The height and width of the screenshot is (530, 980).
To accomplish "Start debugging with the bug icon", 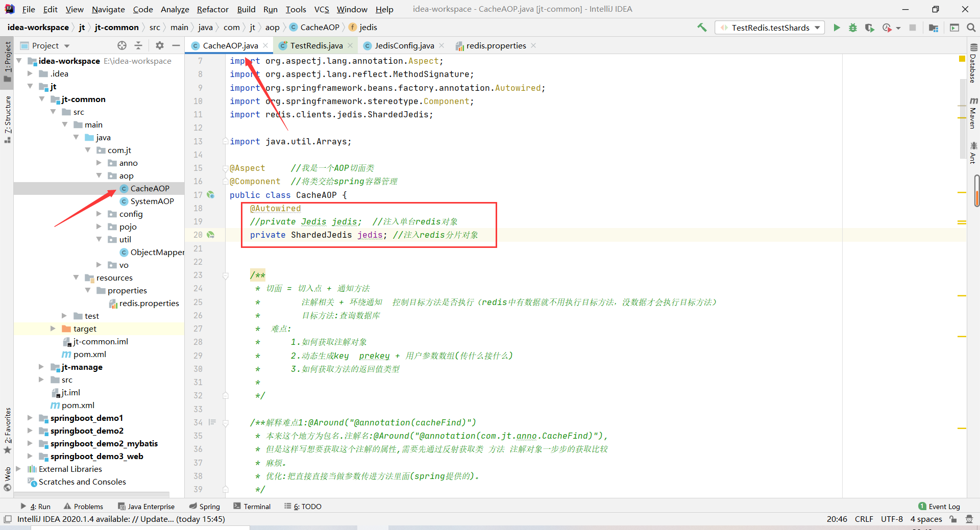I will [x=853, y=28].
